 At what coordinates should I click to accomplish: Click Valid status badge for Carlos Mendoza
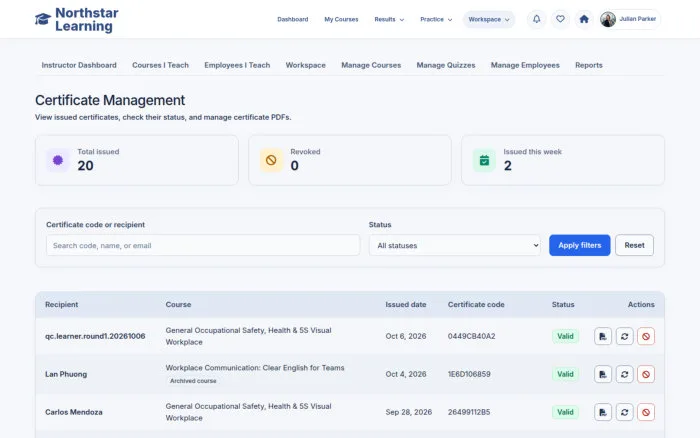coord(565,412)
